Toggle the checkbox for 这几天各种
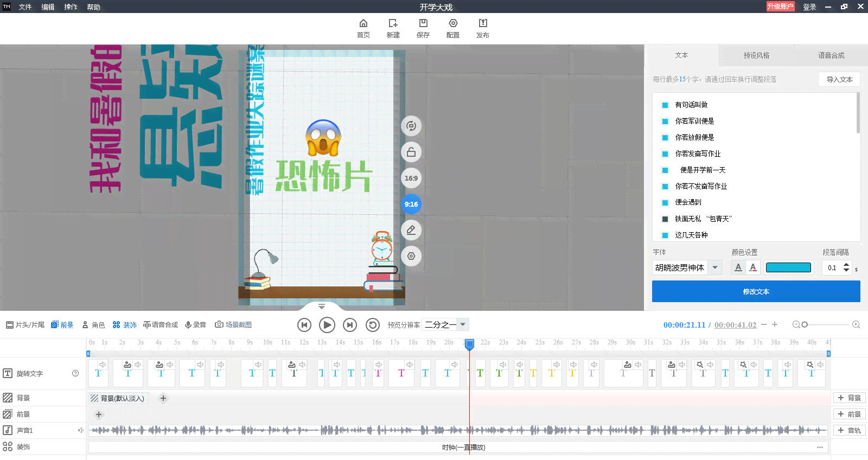The image size is (868, 460). tap(665, 235)
